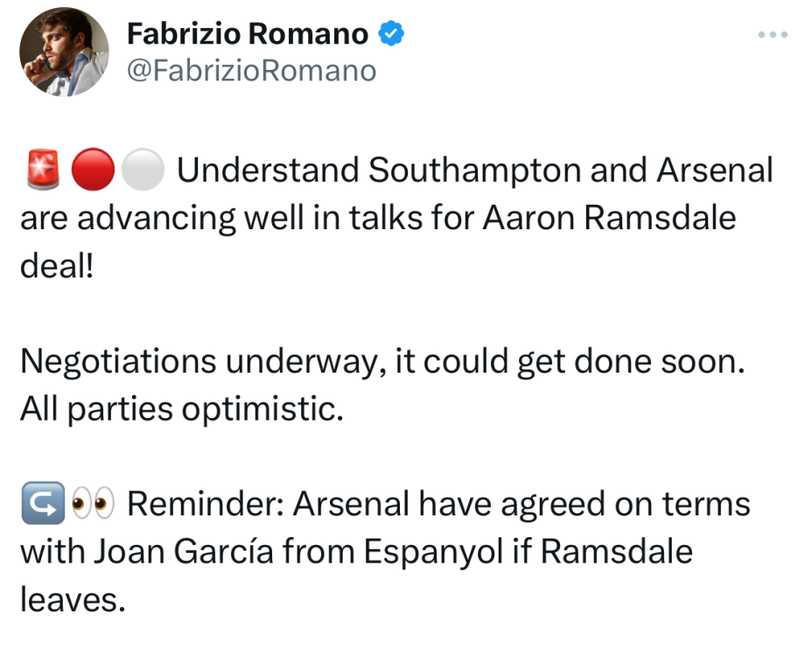The image size is (812, 656).
Task: Open the three-dot more options menu
Action: pos(773,35)
